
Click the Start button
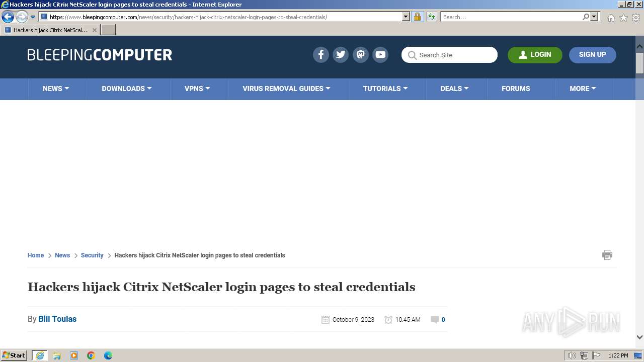tap(14, 355)
